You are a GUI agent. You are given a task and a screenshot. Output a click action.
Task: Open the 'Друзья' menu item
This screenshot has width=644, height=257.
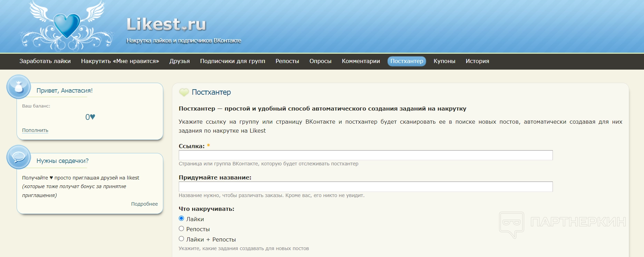click(179, 61)
